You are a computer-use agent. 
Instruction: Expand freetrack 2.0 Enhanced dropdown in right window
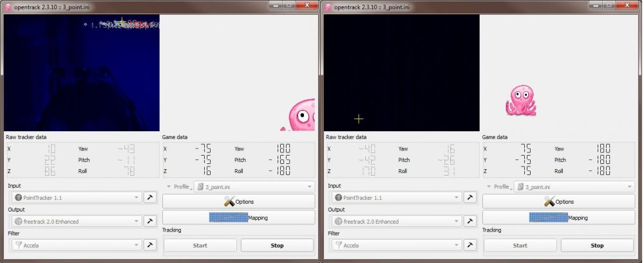tap(396, 221)
